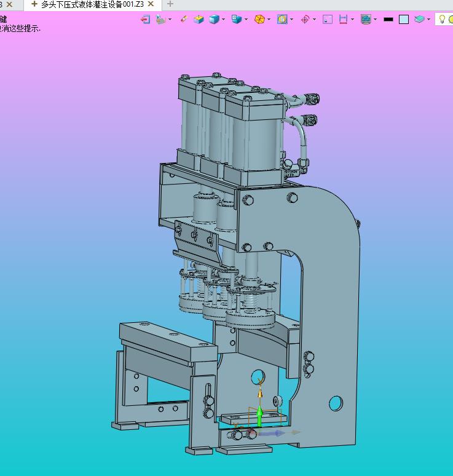Click the orange polygon mesh icon

(x=259, y=20)
